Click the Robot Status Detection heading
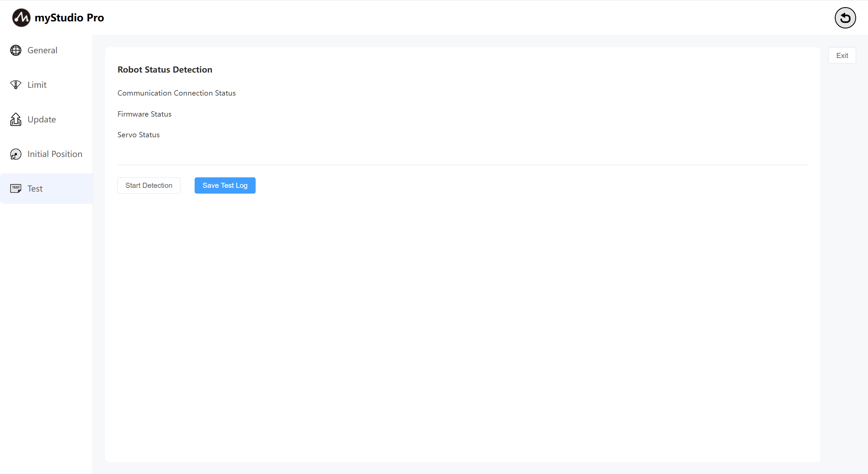Image resolution: width=868 pixels, height=474 pixels. coord(165,70)
